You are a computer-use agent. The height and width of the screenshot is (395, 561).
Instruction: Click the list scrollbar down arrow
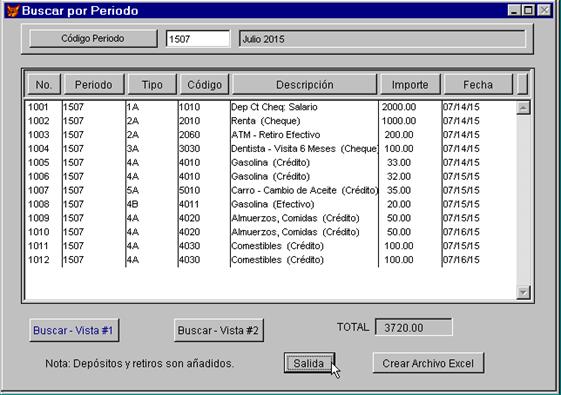[523, 293]
